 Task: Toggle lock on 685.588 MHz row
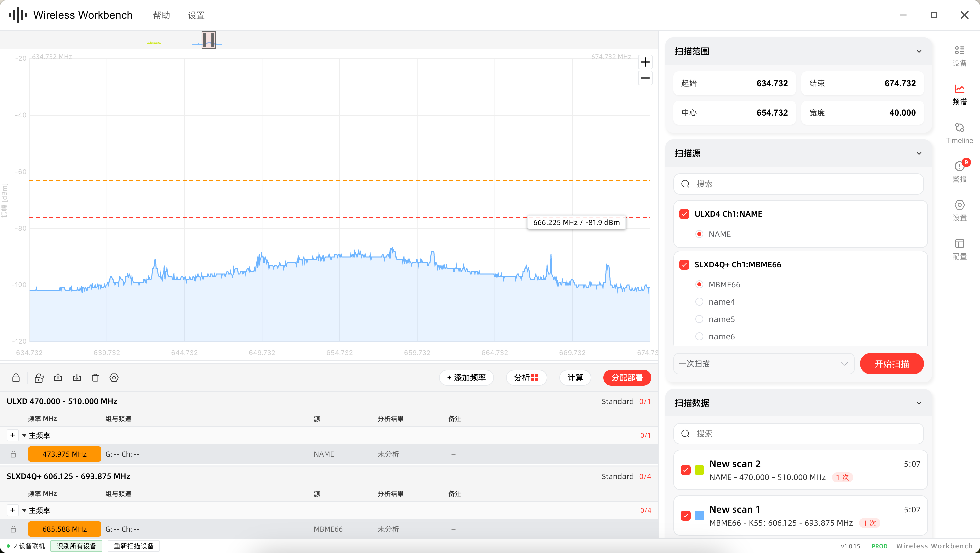(x=13, y=529)
